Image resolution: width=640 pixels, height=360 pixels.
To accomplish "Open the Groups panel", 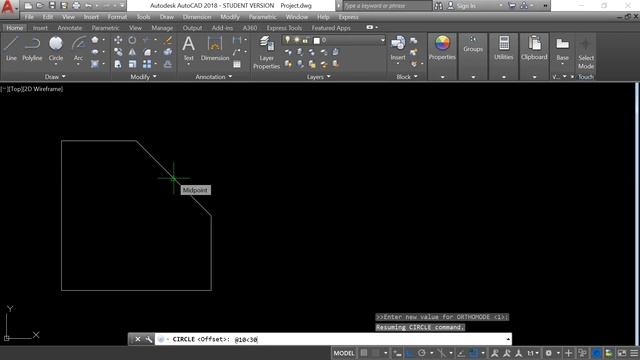I will pyautogui.click(x=473, y=44).
